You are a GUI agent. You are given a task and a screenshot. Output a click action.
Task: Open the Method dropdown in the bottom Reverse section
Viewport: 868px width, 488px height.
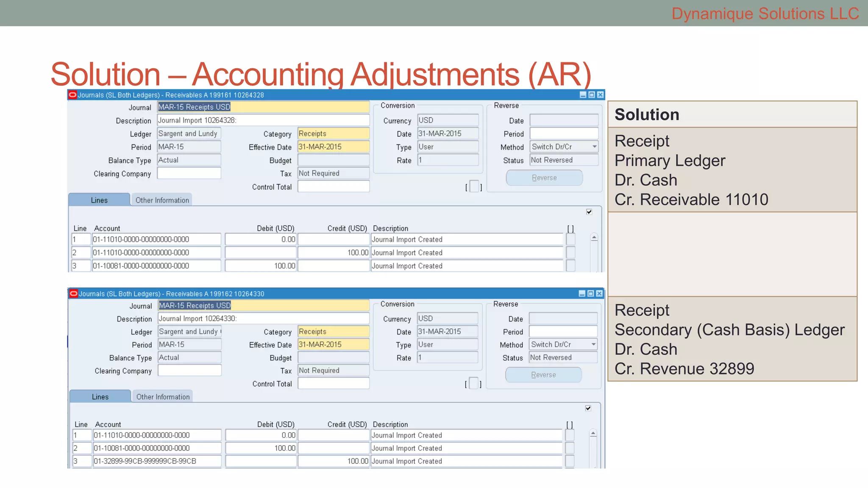click(593, 344)
